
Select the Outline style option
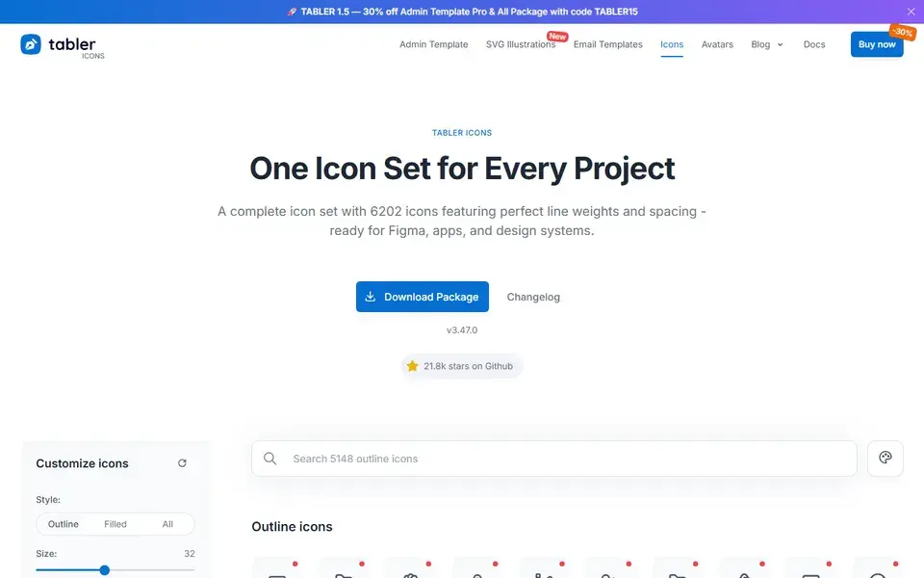click(x=64, y=524)
